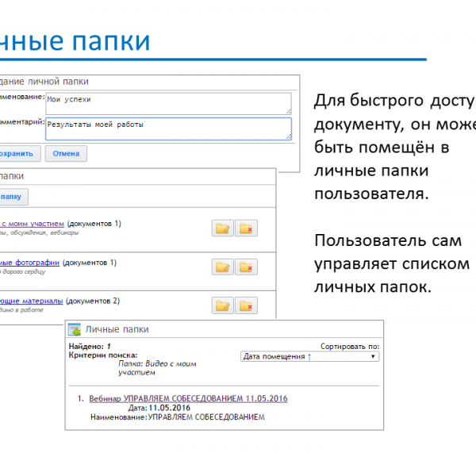476x476 pixels.
Task: Open the 'фотографии' folder link
Action: [x=30, y=263]
